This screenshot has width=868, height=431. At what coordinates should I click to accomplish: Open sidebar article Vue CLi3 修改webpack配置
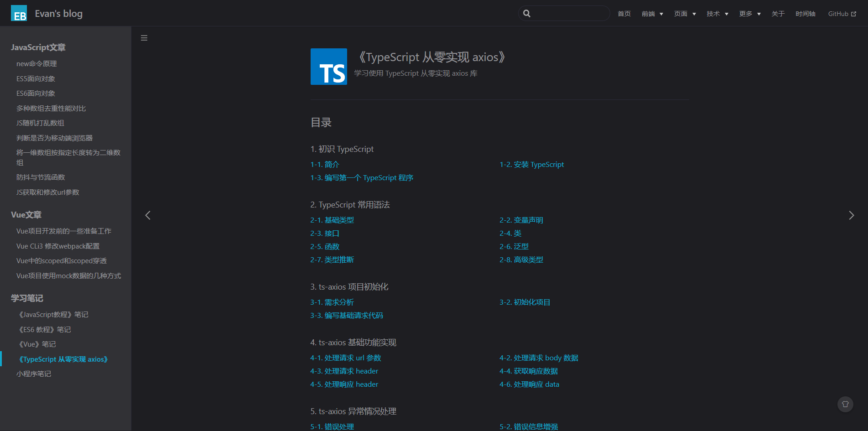(58, 246)
